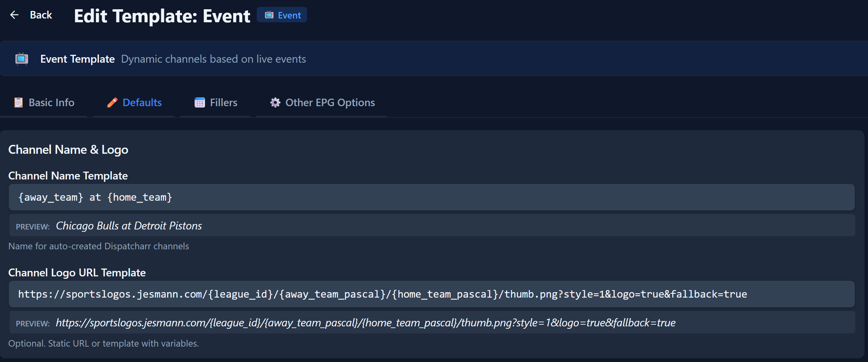
Task: Click the blue Event badge label
Action: [x=289, y=15]
